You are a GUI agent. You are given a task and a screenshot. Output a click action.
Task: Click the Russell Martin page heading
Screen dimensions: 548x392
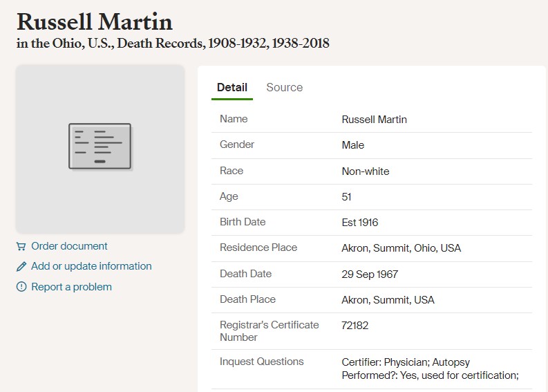pos(95,21)
